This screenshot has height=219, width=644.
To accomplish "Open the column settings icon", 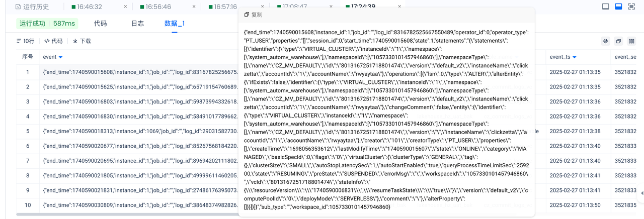I will coord(631,41).
